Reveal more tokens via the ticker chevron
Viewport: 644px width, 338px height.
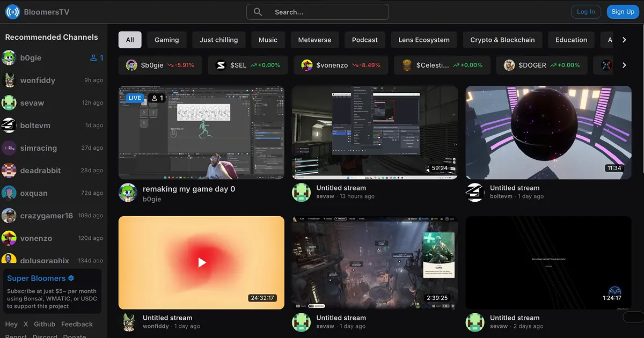click(x=624, y=65)
